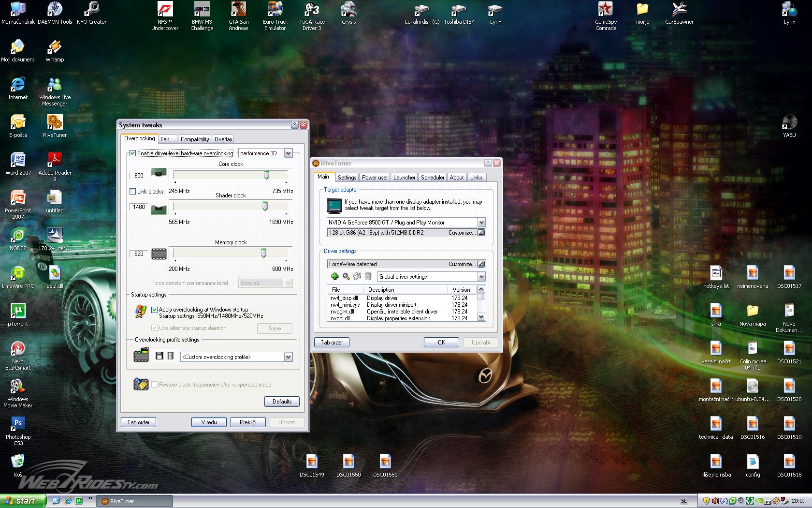Click the memory clock chip icon
812x508 pixels.
click(159, 254)
